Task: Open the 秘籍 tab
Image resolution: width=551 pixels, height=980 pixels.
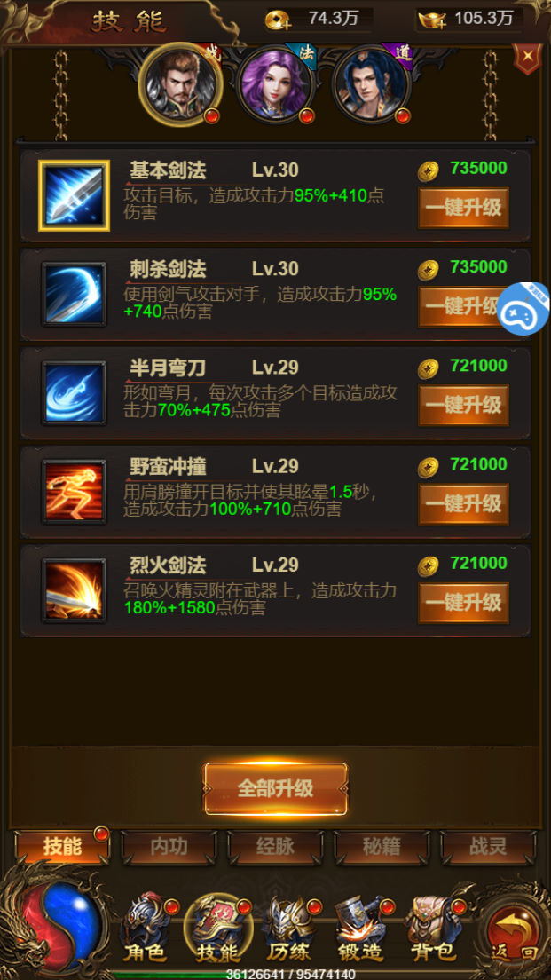Action: tap(382, 847)
